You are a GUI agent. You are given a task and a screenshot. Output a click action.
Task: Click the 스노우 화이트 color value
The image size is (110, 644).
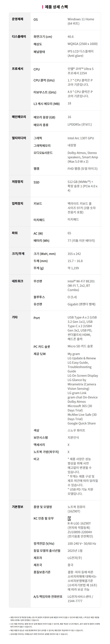(76, 430)
